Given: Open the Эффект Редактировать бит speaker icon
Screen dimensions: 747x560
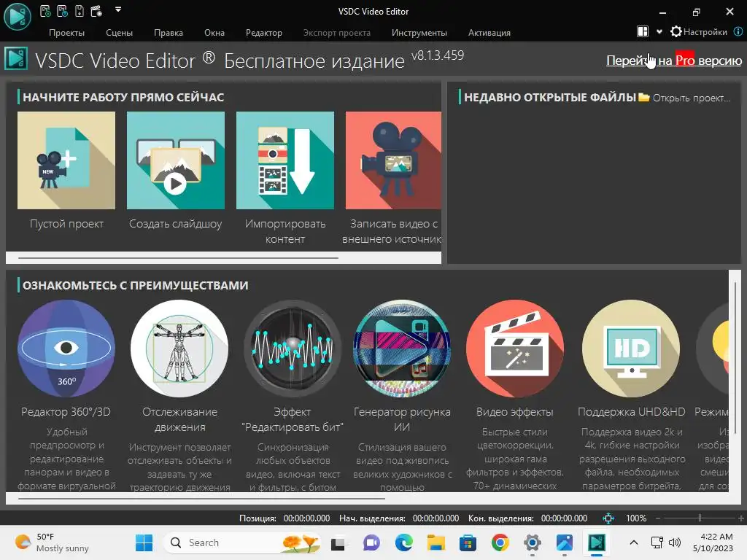Looking at the screenshot, I should (x=293, y=349).
